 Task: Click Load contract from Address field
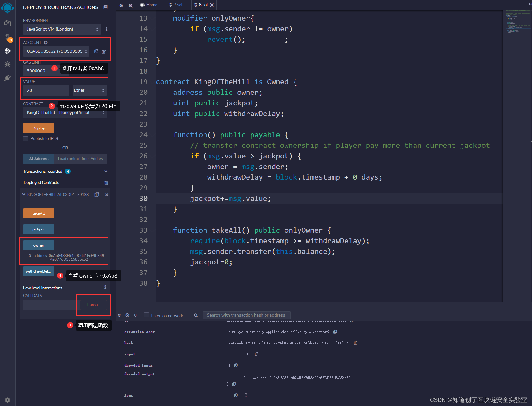tap(81, 159)
